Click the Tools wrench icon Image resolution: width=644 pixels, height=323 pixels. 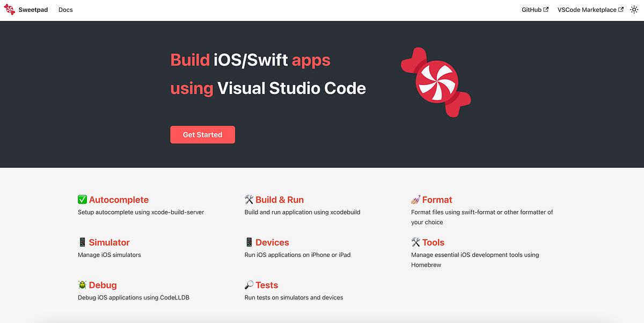415,242
